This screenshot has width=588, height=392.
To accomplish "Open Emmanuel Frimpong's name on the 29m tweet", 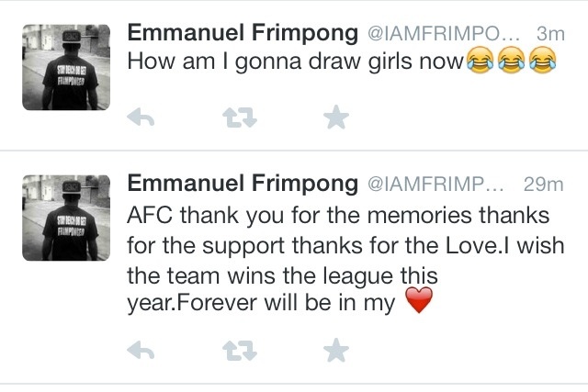I will tap(243, 184).
